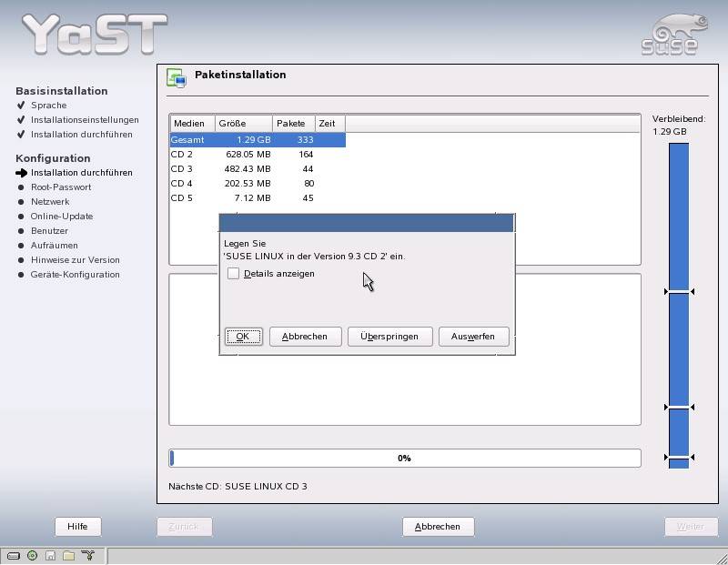The image size is (728, 565).
Task: Eject the disc with Auswerfen
Action: coord(473,336)
